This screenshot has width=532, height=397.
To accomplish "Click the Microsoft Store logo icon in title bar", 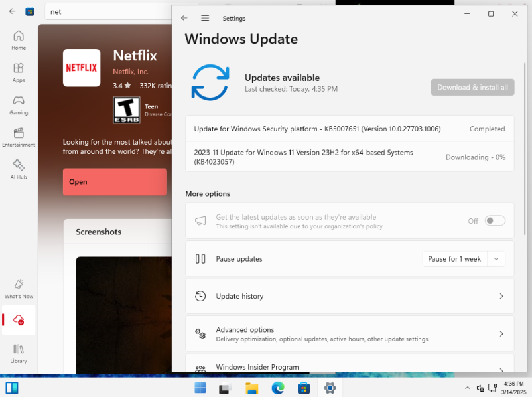I will (30, 11).
